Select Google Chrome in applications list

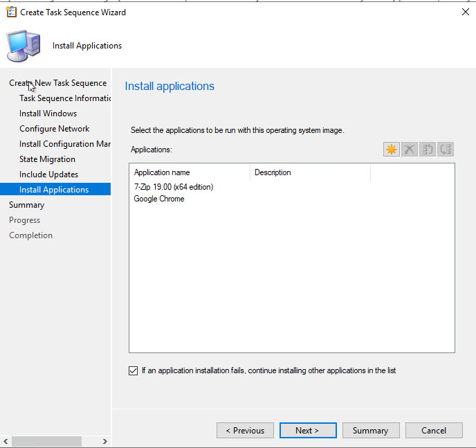159,199
